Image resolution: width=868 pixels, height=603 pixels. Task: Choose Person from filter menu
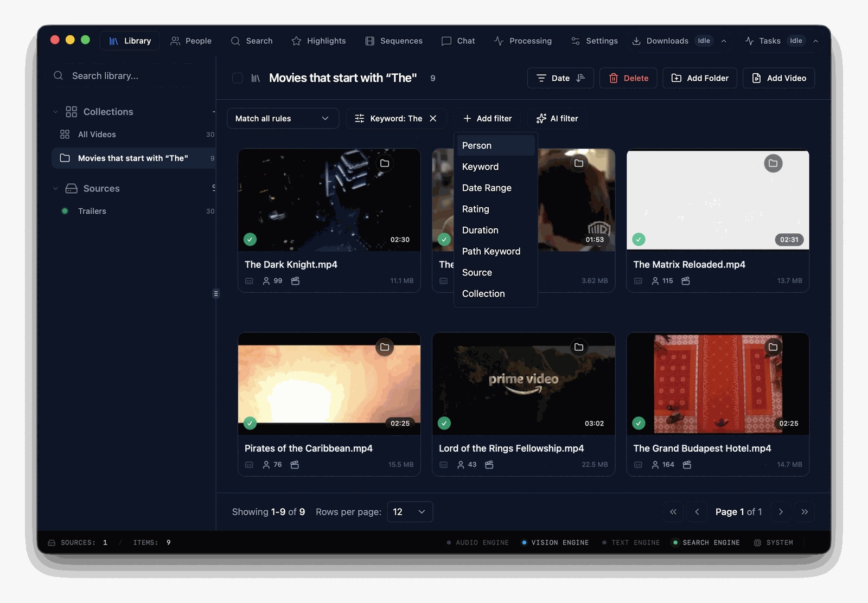point(496,145)
